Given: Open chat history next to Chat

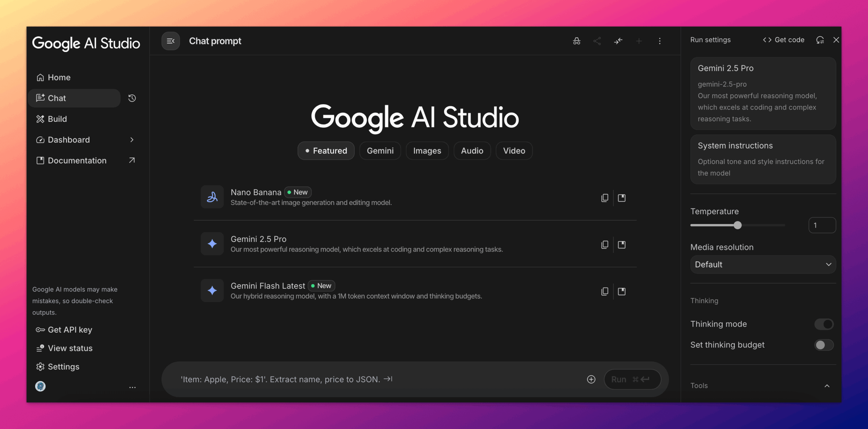Looking at the screenshot, I should [132, 98].
